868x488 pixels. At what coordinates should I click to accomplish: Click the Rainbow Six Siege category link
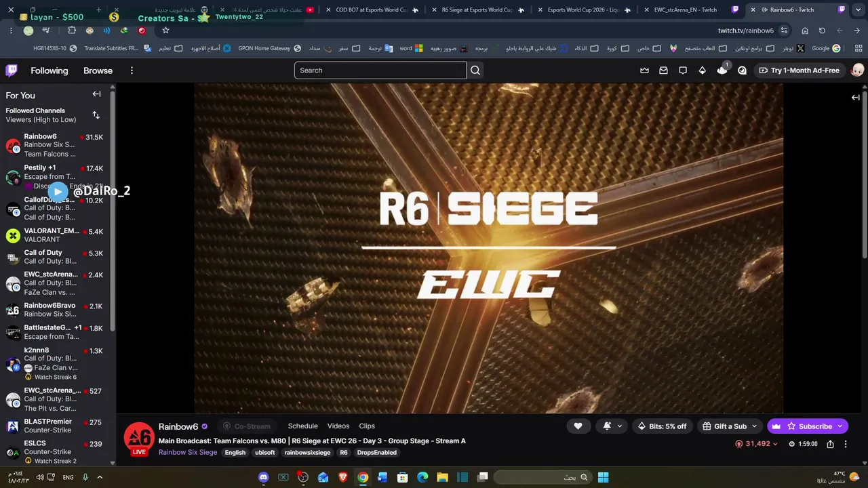tap(188, 453)
